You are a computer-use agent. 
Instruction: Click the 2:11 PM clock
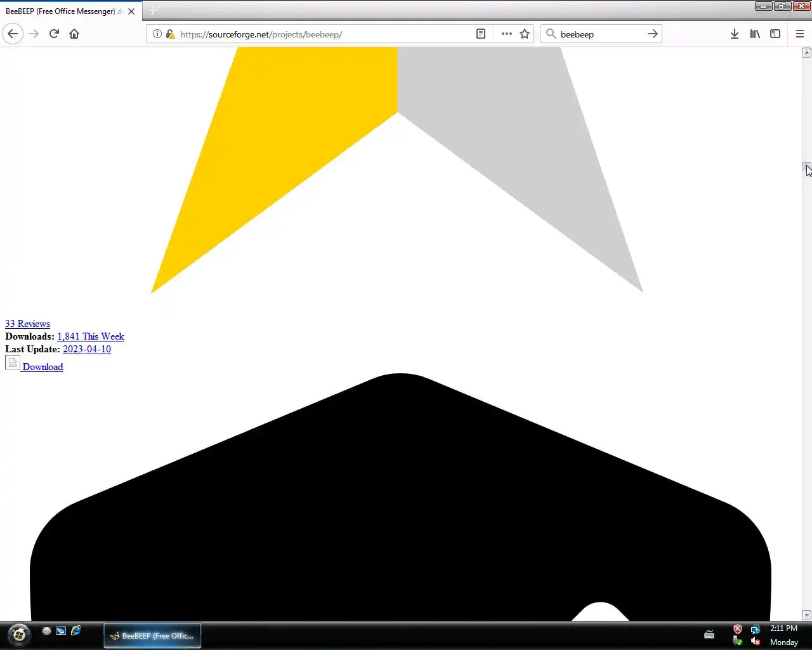(x=783, y=628)
